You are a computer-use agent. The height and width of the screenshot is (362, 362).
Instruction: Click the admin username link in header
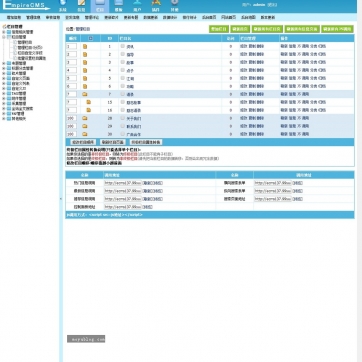click(x=259, y=5)
